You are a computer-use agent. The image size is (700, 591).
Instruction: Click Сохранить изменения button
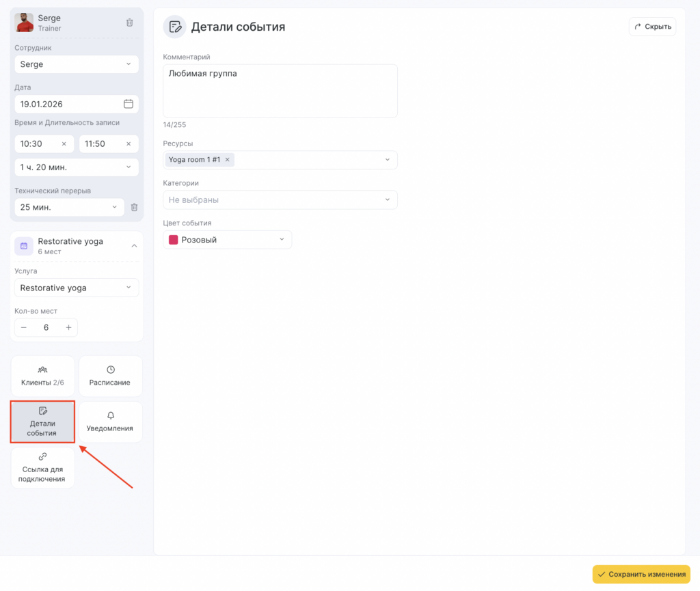point(641,574)
